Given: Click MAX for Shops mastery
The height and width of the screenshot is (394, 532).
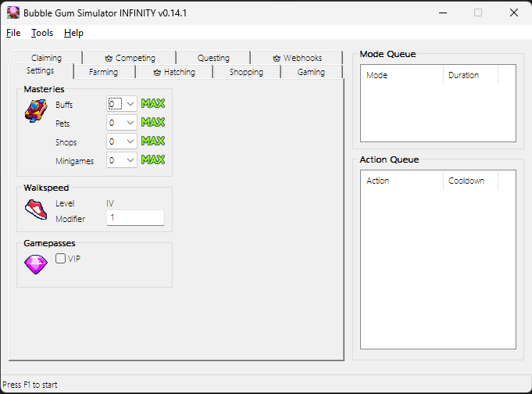Looking at the screenshot, I should [153, 141].
